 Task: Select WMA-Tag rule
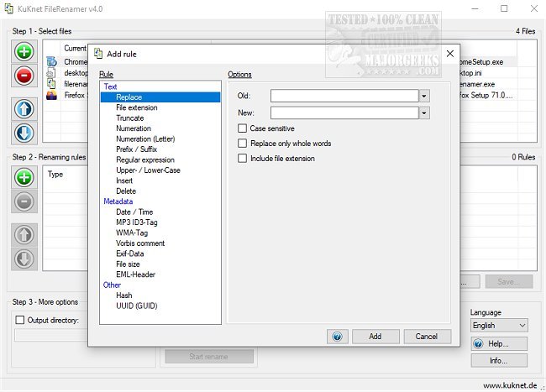coord(132,233)
